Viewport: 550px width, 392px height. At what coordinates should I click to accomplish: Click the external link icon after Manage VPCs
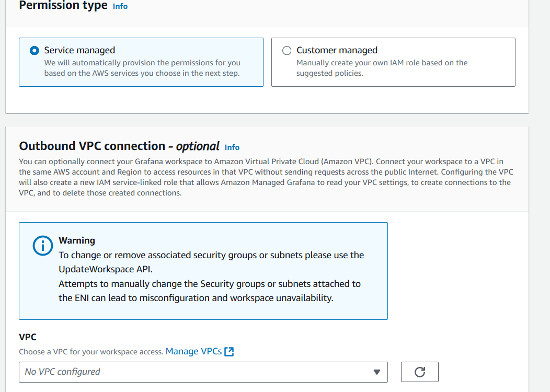click(x=229, y=351)
